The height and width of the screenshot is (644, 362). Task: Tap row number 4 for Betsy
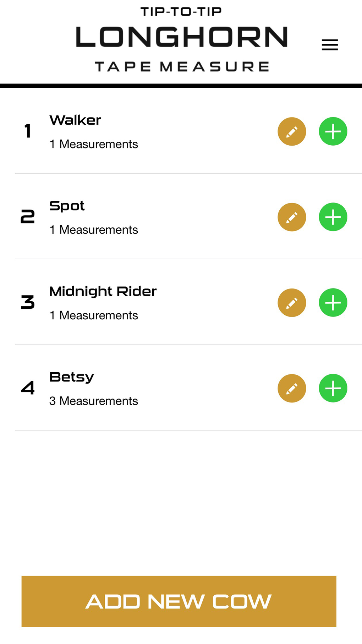point(28,388)
